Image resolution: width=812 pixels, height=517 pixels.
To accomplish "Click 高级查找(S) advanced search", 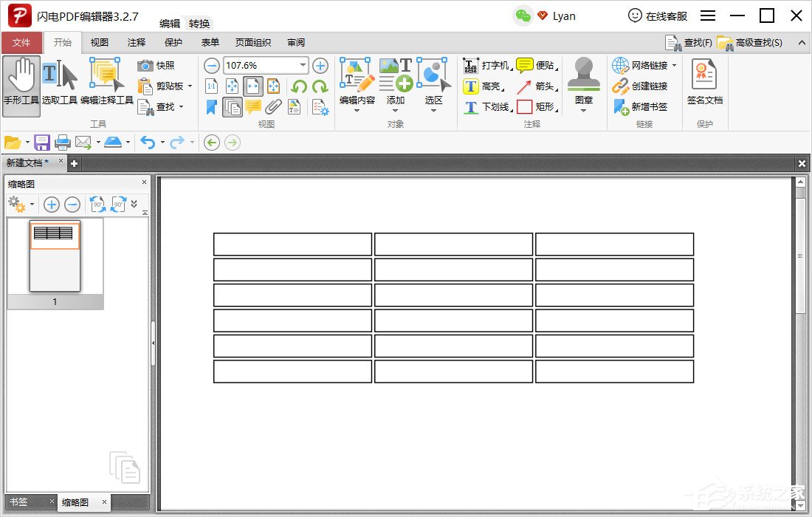I will click(x=750, y=43).
